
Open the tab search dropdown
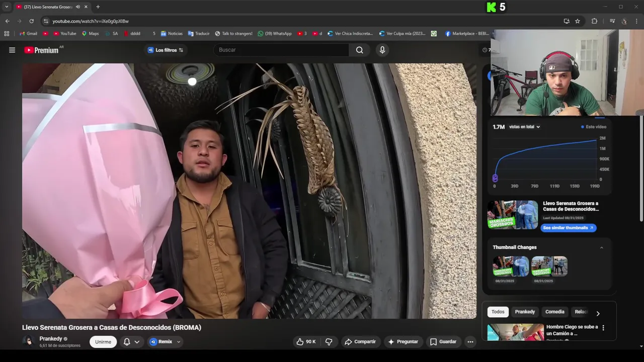pyautogui.click(x=7, y=7)
